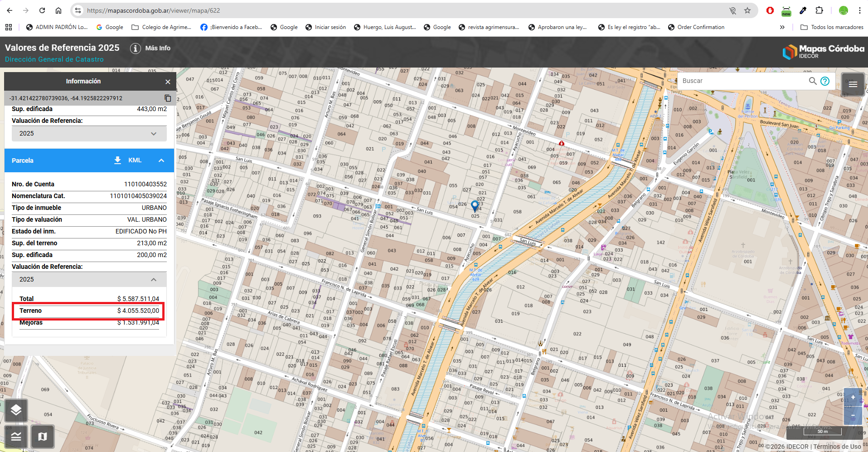
Task: Open the Colegio de Agrime... bookmark
Action: point(161,27)
